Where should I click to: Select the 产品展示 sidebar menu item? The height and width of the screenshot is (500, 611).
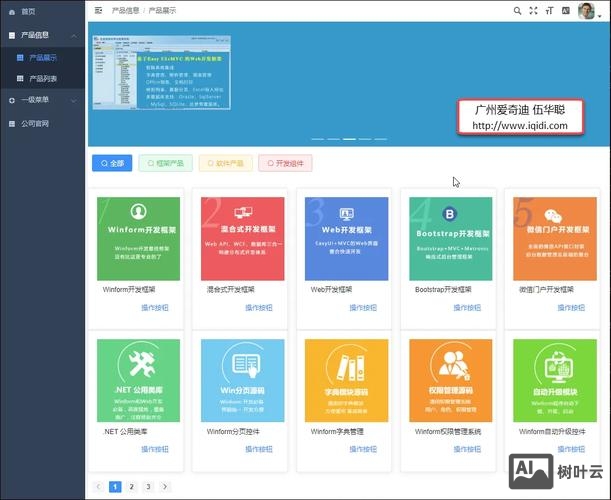coord(42,58)
